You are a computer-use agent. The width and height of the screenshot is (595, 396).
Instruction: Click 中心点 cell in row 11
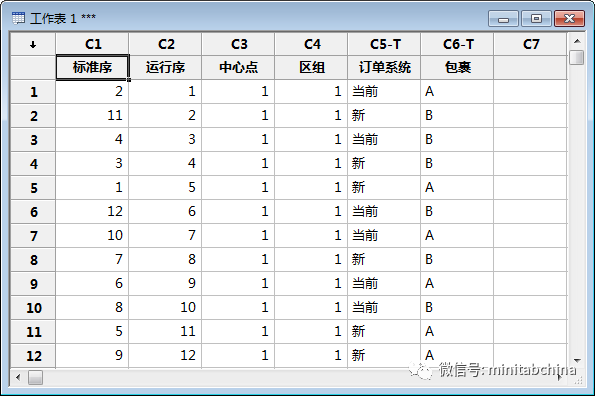click(x=238, y=332)
